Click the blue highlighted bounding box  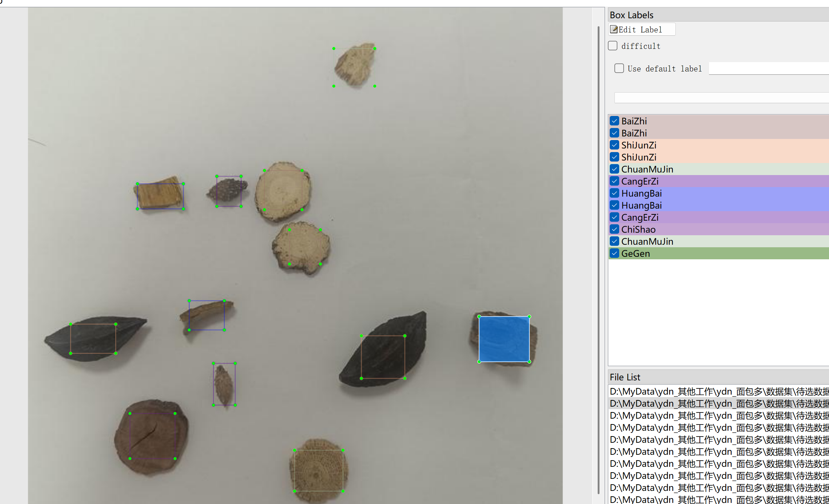[504, 339]
